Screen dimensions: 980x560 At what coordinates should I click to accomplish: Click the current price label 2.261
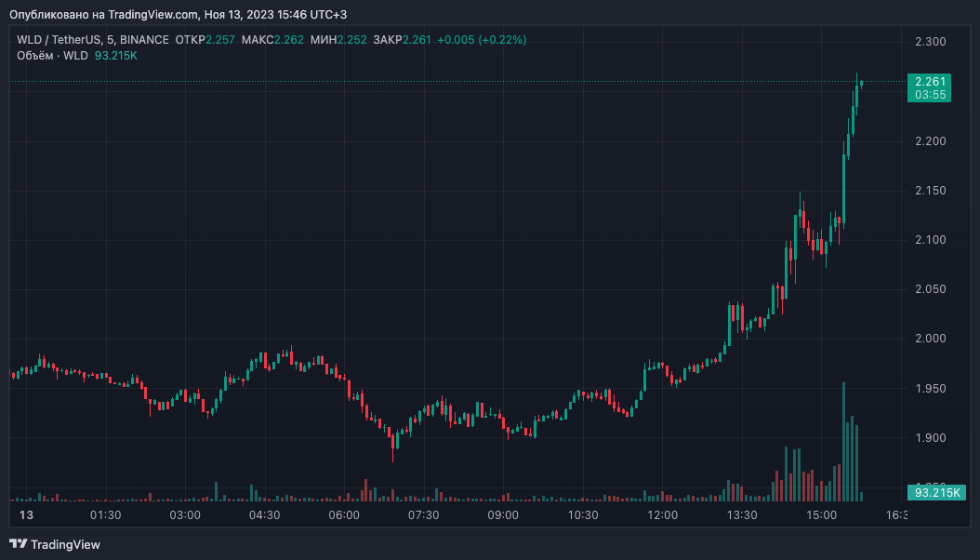pyautogui.click(x=930, y=81)
